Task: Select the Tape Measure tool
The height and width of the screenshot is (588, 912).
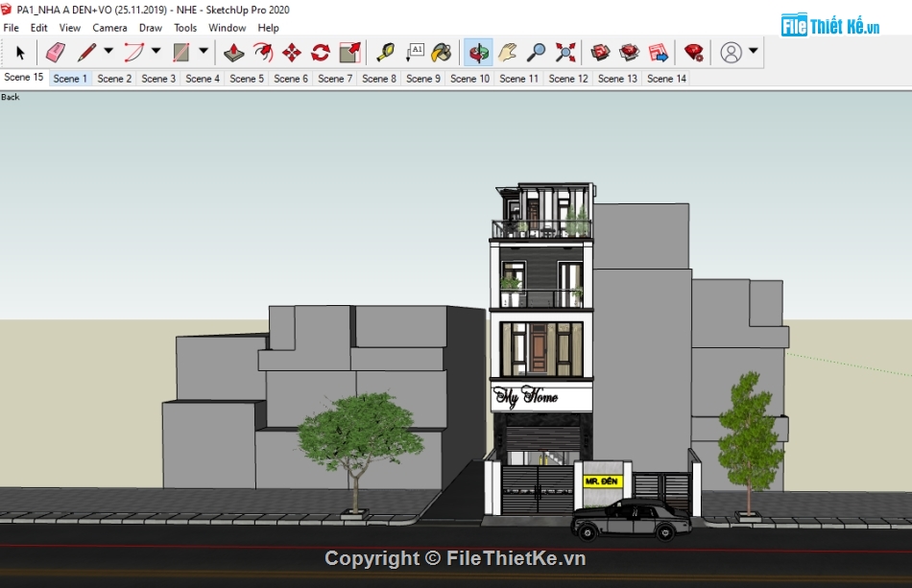Action: tap(385, 53)
